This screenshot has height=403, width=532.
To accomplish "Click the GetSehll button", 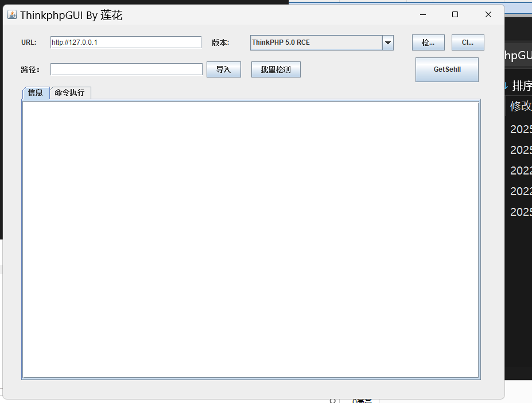I will (447, 69).
